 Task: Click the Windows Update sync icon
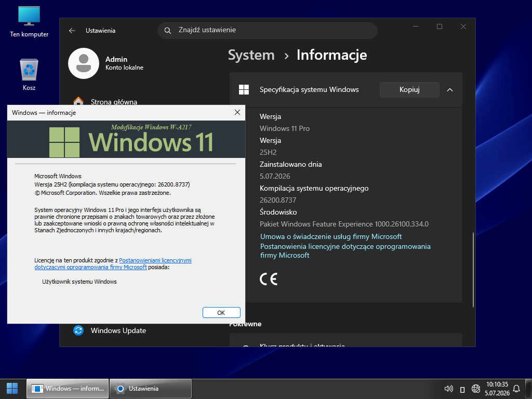coord(78,330)
